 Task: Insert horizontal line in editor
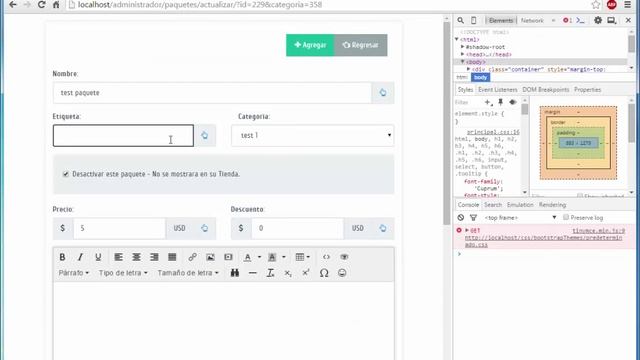(253, 273)
